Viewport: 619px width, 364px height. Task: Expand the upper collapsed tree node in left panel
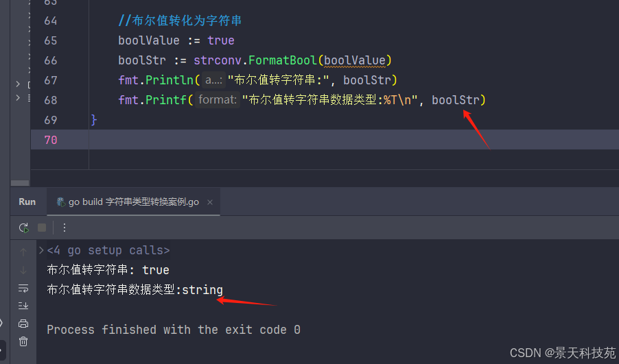18,84
